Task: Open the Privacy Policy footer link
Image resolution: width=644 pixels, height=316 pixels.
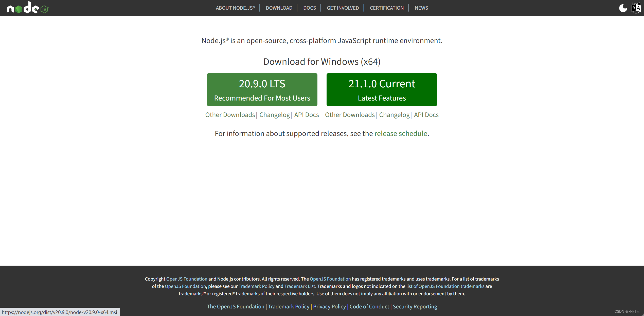Action: click(x=329, y=306)
